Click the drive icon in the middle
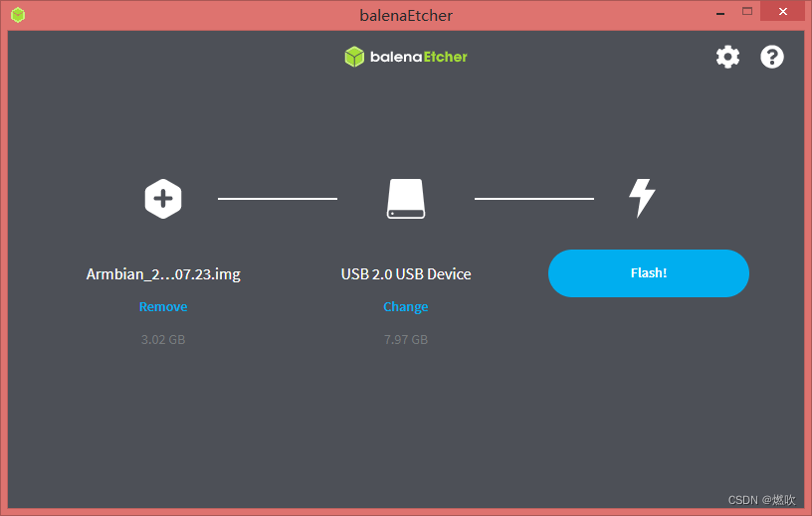This screenshot has width=812, height=516. pyautogui.click(x=406, y=199)
